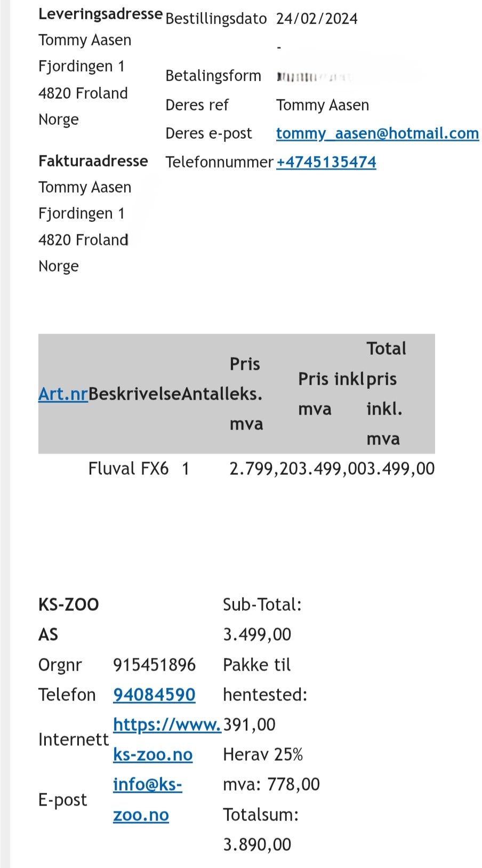Select the Orgnr number 915451896
The image size is (482, 868).
[154, 665]
